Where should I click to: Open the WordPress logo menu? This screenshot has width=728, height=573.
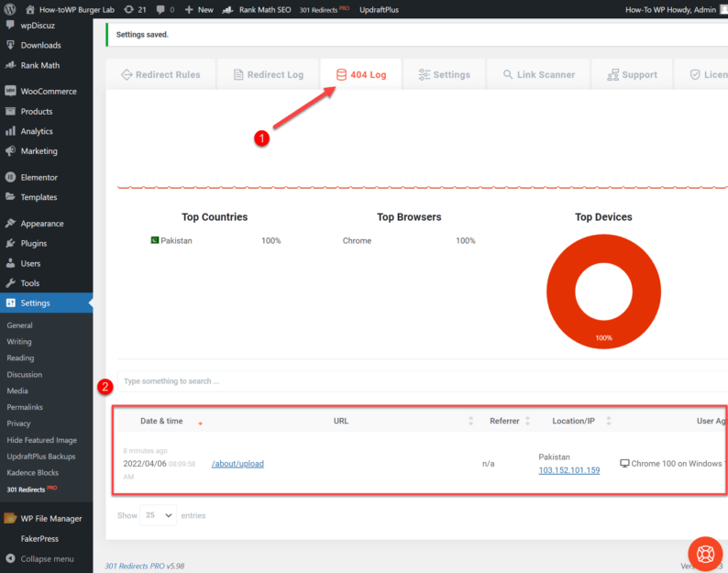point(10,9)
